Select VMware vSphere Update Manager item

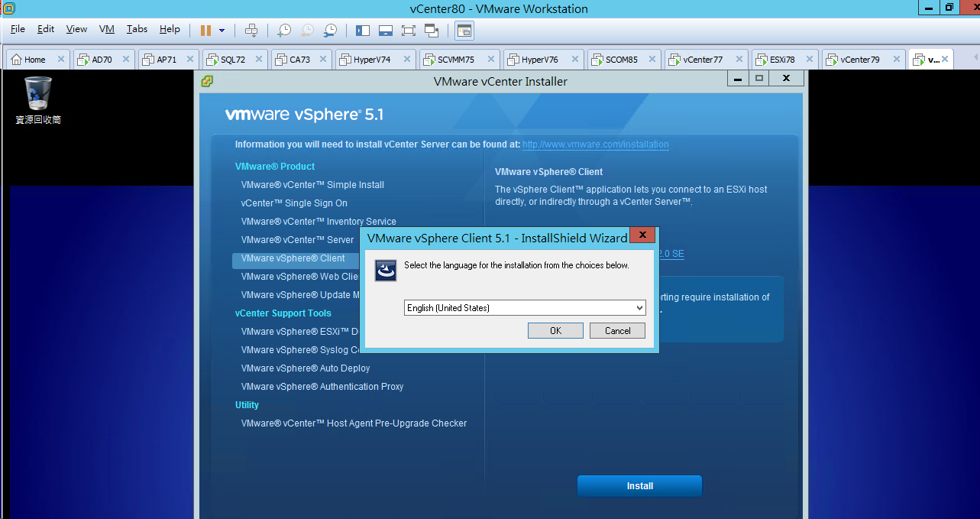point(300,295)
